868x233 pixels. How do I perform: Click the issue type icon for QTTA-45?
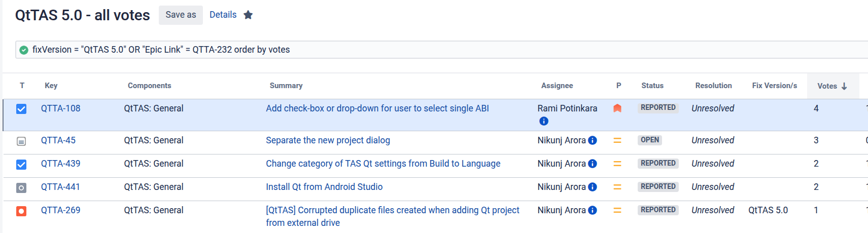[x=21, y=141]
